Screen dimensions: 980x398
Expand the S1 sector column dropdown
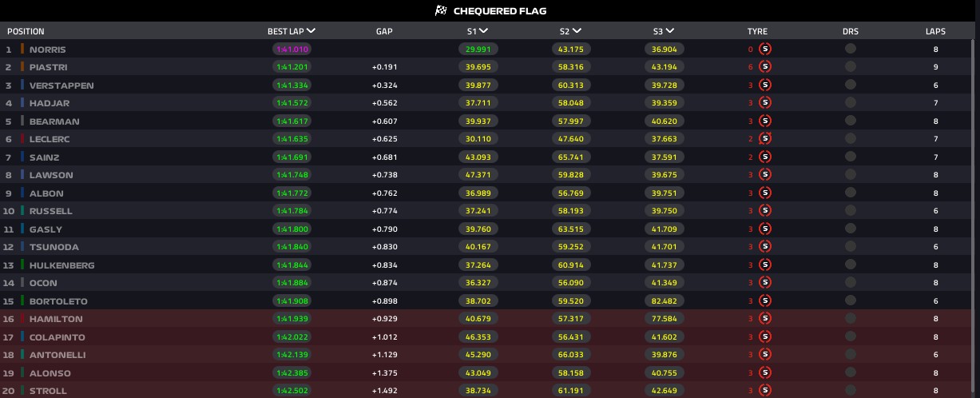(x=484, y=31)
